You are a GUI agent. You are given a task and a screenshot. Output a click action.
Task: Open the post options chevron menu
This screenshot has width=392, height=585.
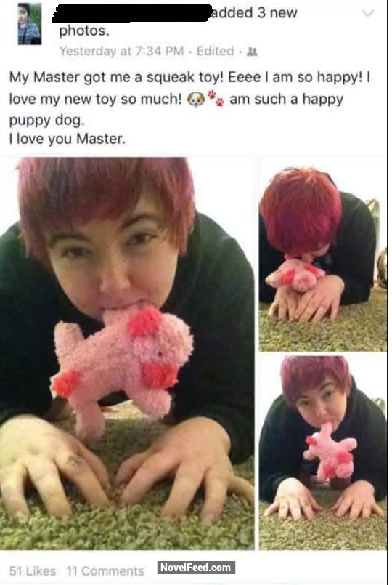tap(368, 14)
